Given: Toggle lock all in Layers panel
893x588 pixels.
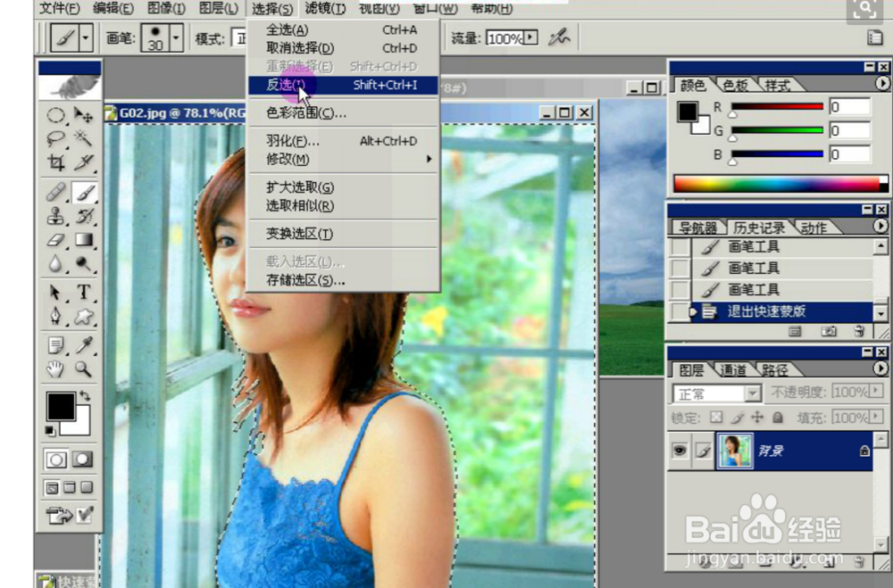Looking at the screenshot, I should [x=778, y=418].
